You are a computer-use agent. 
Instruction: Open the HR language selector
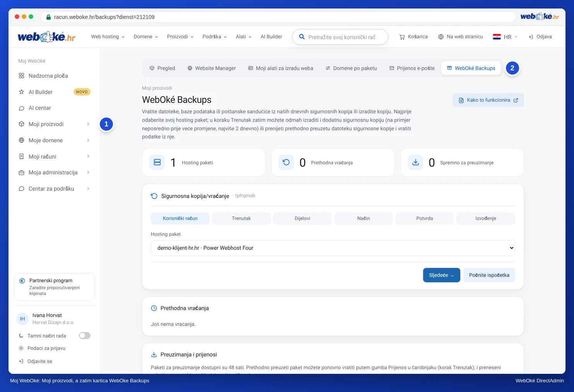[505, 37]
